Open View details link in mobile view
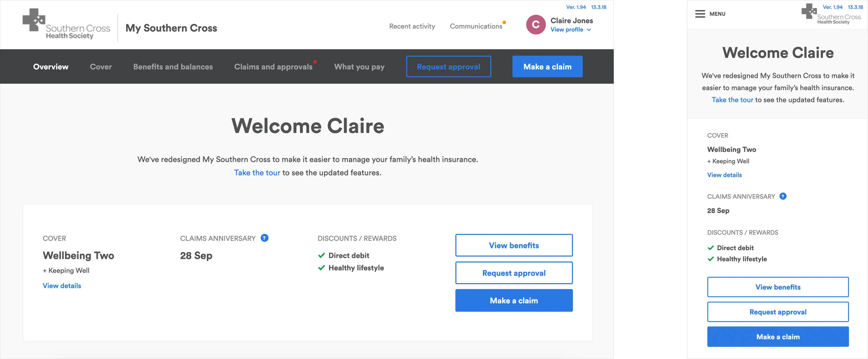This screenshot has height=359, width=868. coord(724,175)
